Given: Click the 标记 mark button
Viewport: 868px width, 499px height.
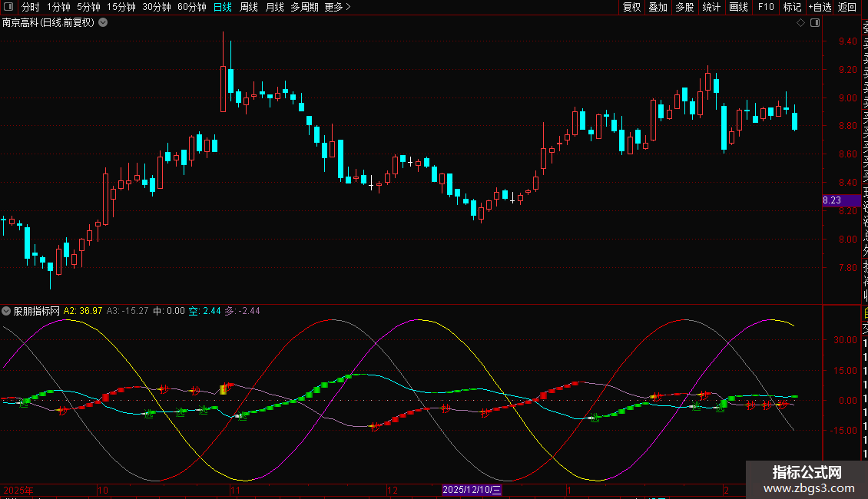Looking at the screenshot, I should click(792, 7).
